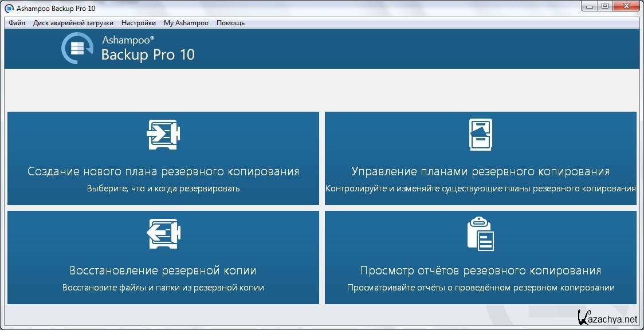The height and width of the screenshot is (330, 644).
Task: Open the Помощь menu
Action: (x=230, y=23)
